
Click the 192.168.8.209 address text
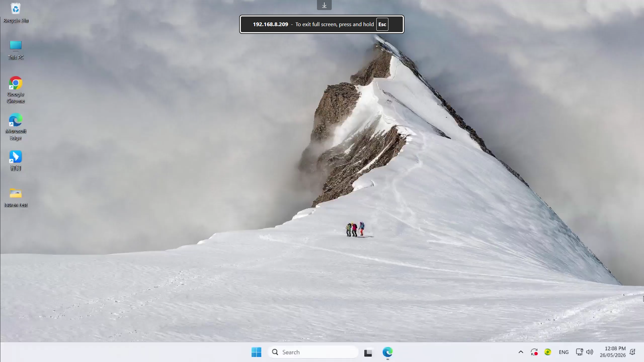click(x=270, y=24)
